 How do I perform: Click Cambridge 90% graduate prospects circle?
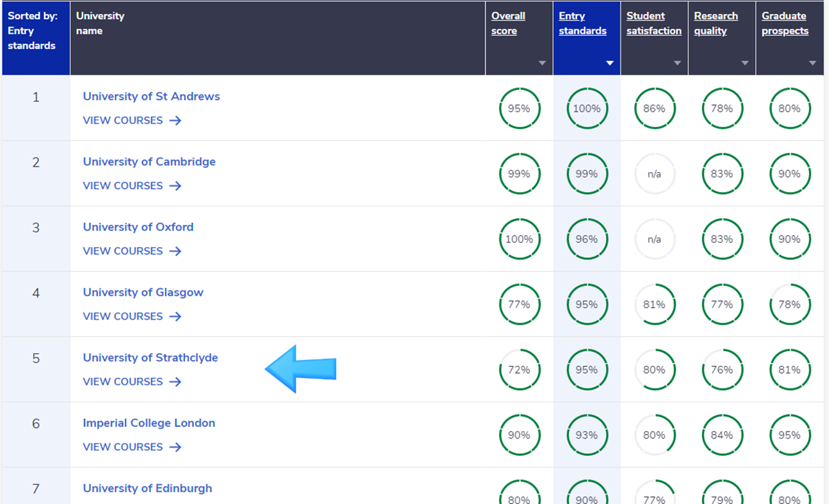790,174
